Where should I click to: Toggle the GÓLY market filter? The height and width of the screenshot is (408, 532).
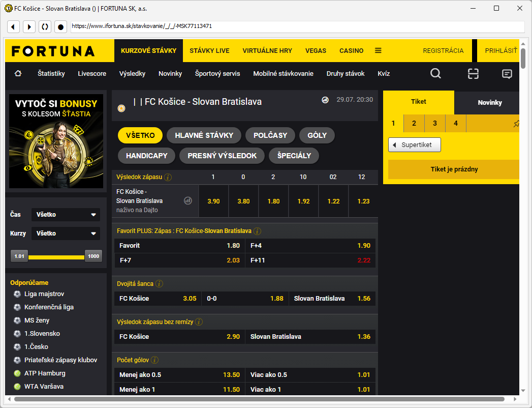pos(317,135)
